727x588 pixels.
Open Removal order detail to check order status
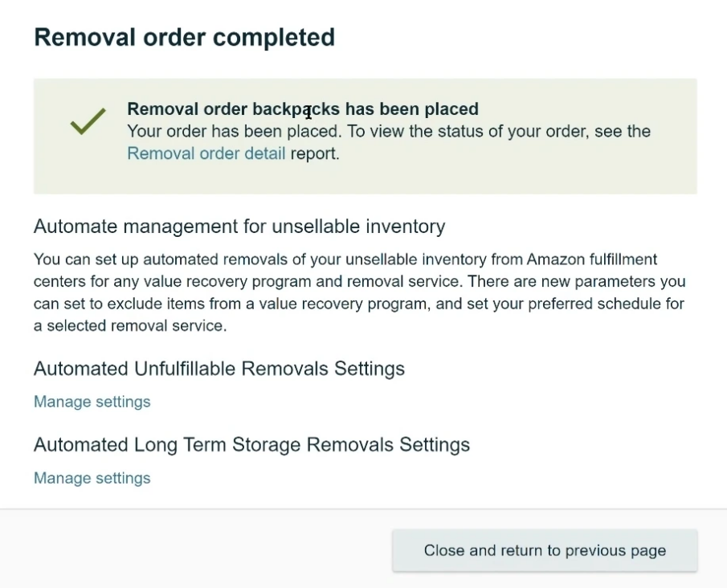click(206, 153)
